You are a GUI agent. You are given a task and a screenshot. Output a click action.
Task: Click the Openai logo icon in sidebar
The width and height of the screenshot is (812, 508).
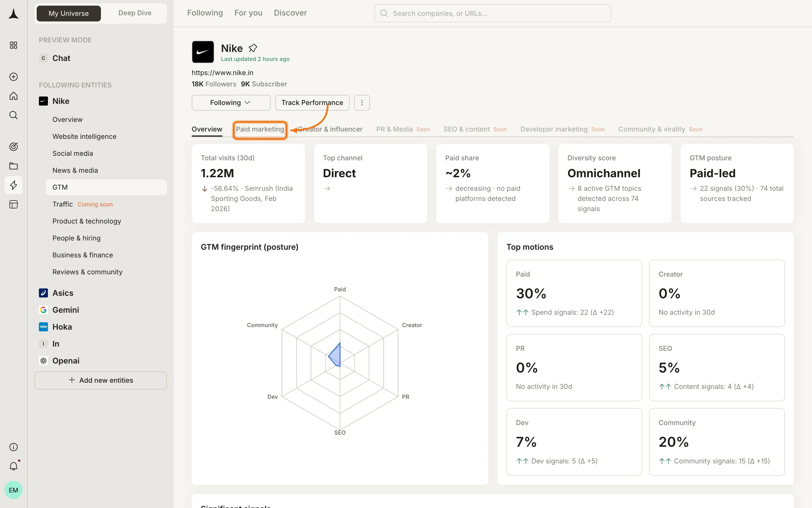click(x=43, y=360)
